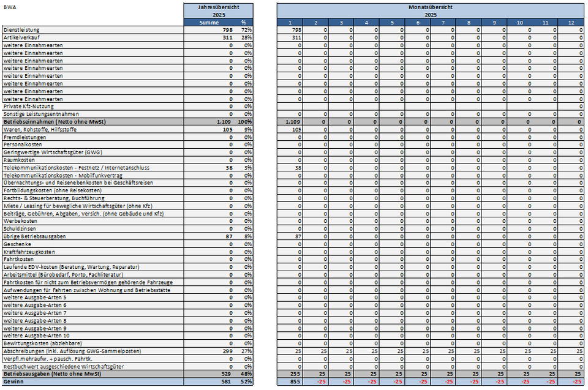The height and width of the screenshot is (390, 588).
Task: Select weitere Ausgabe-Arten 10 label
Action: pos(36,336)
